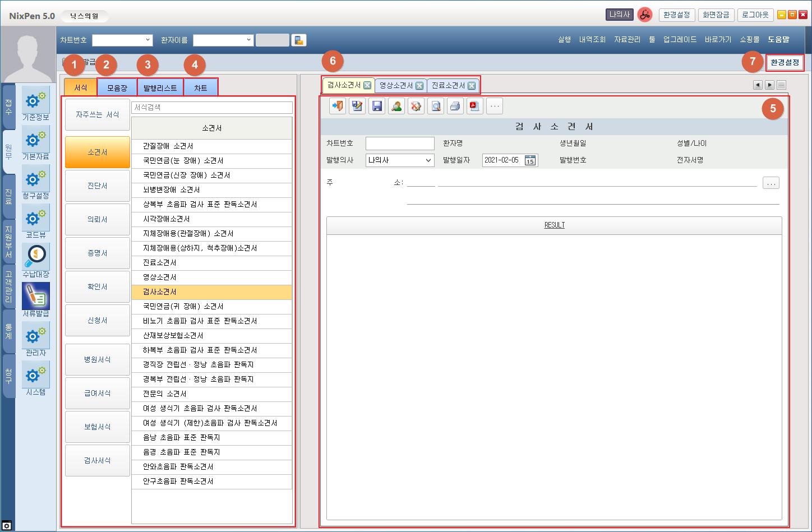Image resolution: width=812 pixels, height=532 pixels.
Task: Open print preview magnifier icon
Action: [x=436, y=106]
